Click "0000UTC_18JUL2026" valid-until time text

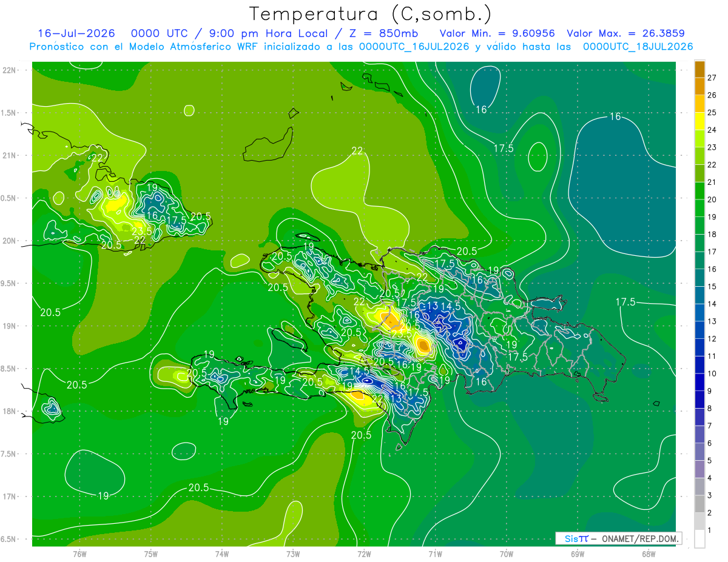pos(638,47)
